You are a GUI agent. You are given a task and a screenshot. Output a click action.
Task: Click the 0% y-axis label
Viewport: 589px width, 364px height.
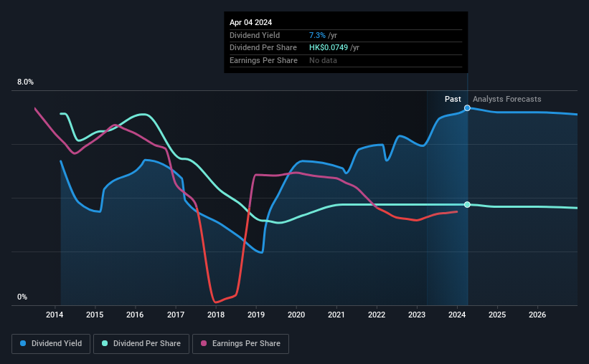tap(22, 297)
